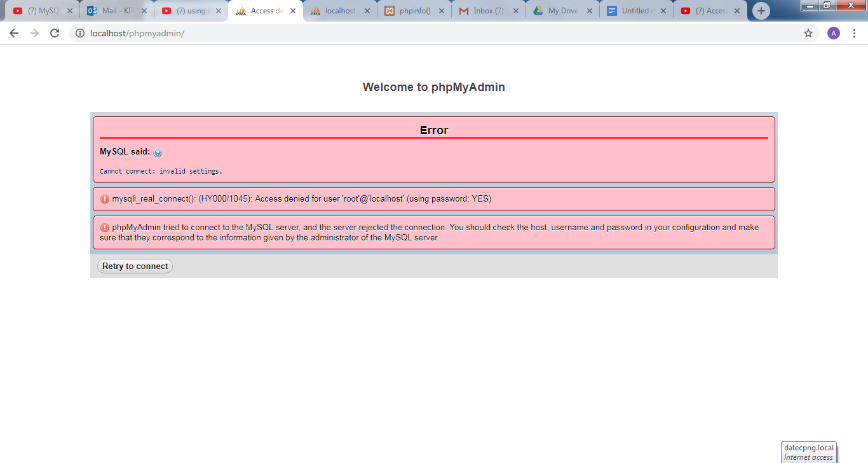Close the My Drive tab

pos(590,11)
